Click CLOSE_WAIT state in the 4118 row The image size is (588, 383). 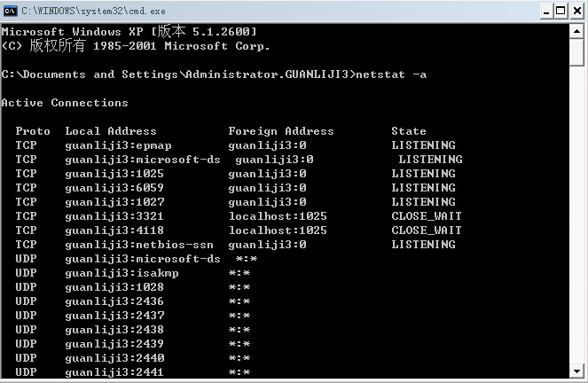point(427,231)
